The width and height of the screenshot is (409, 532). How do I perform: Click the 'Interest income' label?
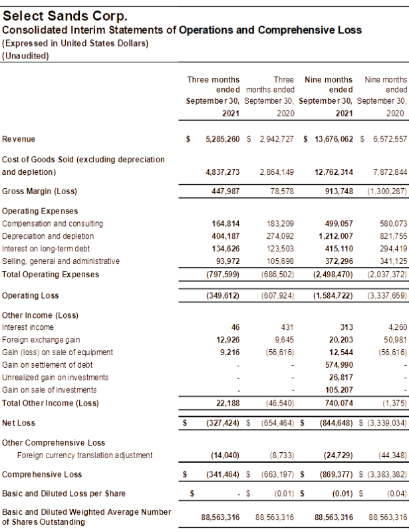(28, 327)
